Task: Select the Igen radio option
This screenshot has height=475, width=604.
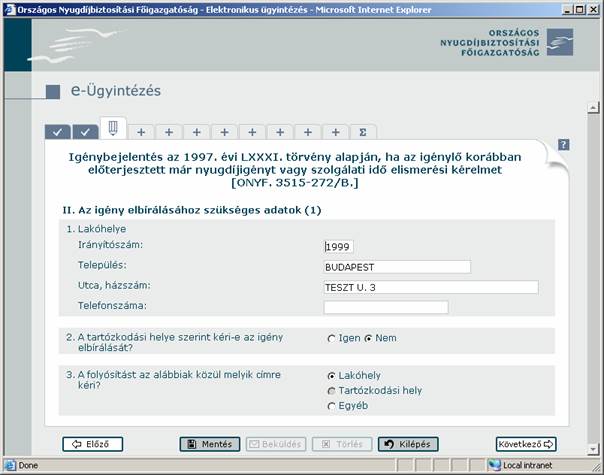Action: [x=331, y=339]
